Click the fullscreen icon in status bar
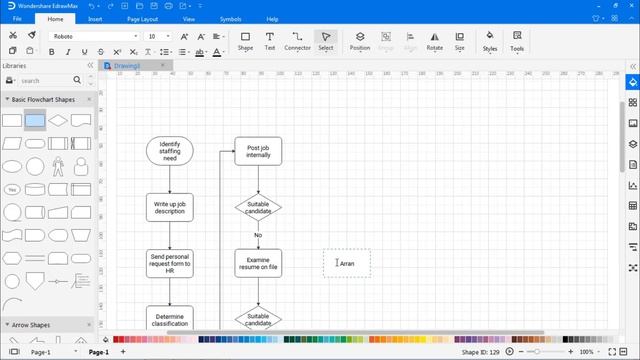The width and height of the screenshot is (640, 360). 612,352
